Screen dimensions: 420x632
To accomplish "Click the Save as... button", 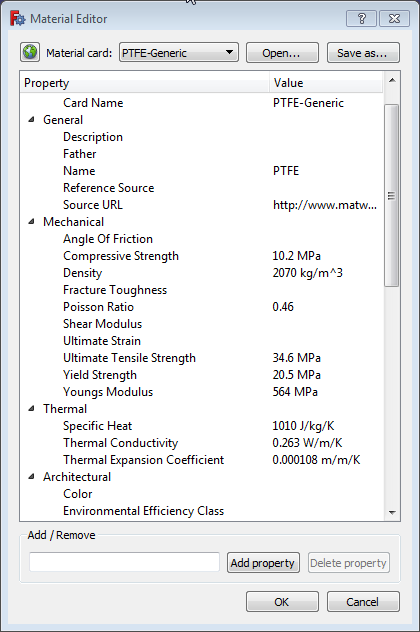I will pyautogui.click(x=363, y=52).
